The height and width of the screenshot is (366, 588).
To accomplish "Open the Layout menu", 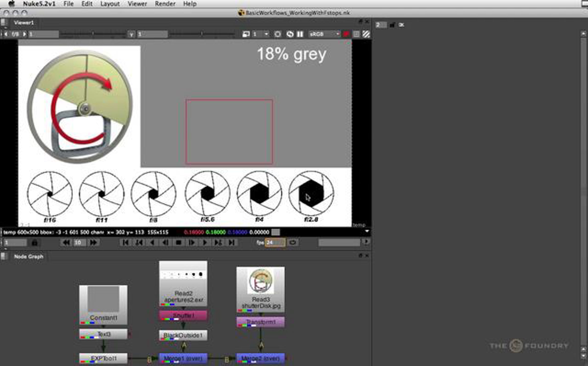I will [110, 4].
